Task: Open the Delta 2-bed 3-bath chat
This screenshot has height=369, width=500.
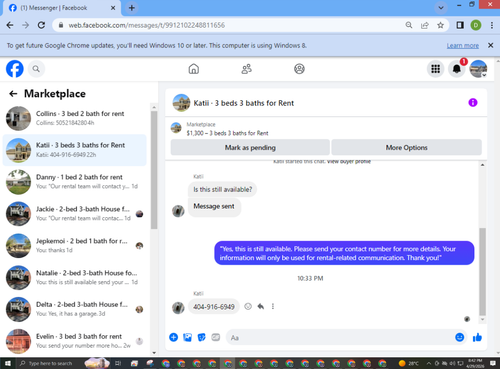Action: tap(75, 309)
